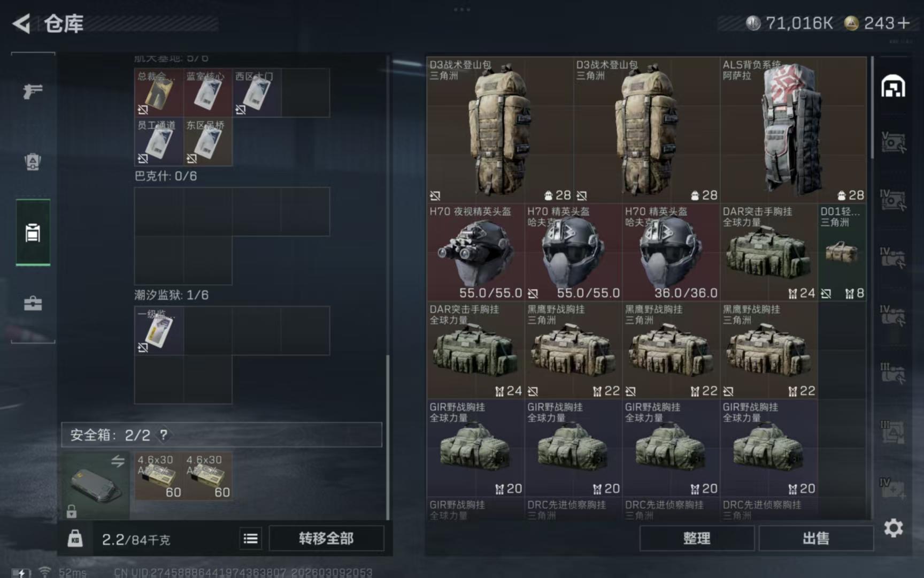Click the safe box lock icon

tap(71, 511)
